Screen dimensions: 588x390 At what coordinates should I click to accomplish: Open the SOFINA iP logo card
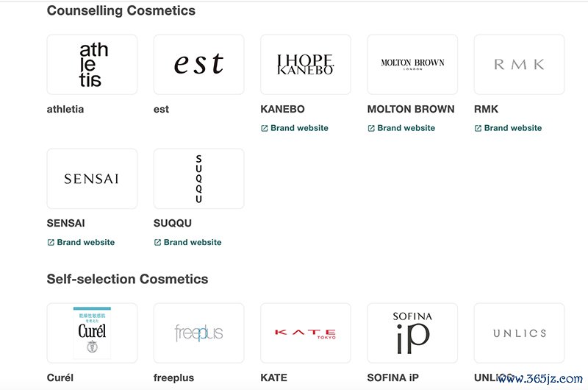coord(412,333)
